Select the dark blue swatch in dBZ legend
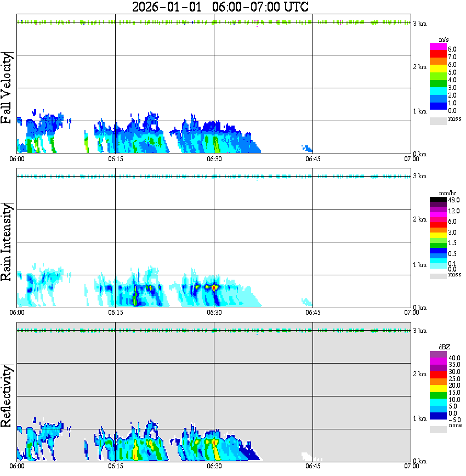Screen dimensions: 466x476 click(x=438, y=416)
